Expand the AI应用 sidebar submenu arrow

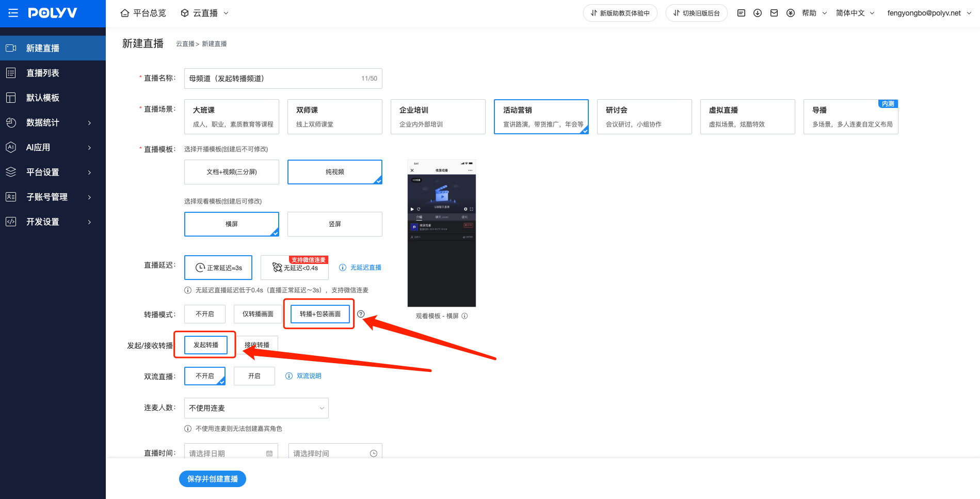pyautogui.click(x=90, y=148)
